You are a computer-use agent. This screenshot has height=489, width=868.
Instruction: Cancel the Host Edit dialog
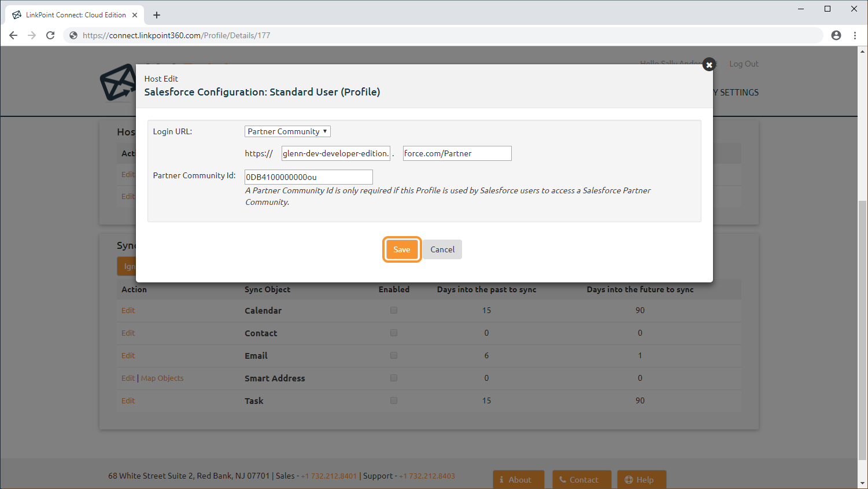442,249
